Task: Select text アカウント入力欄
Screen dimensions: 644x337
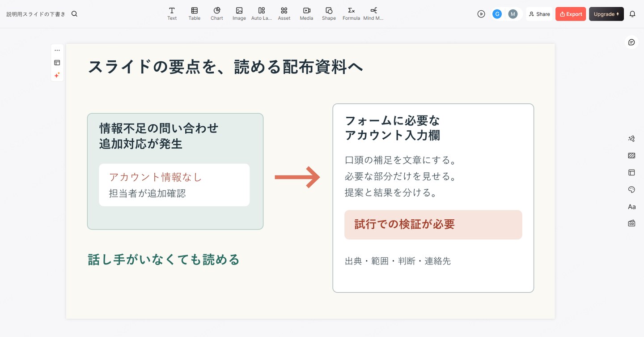Action: 392,136
